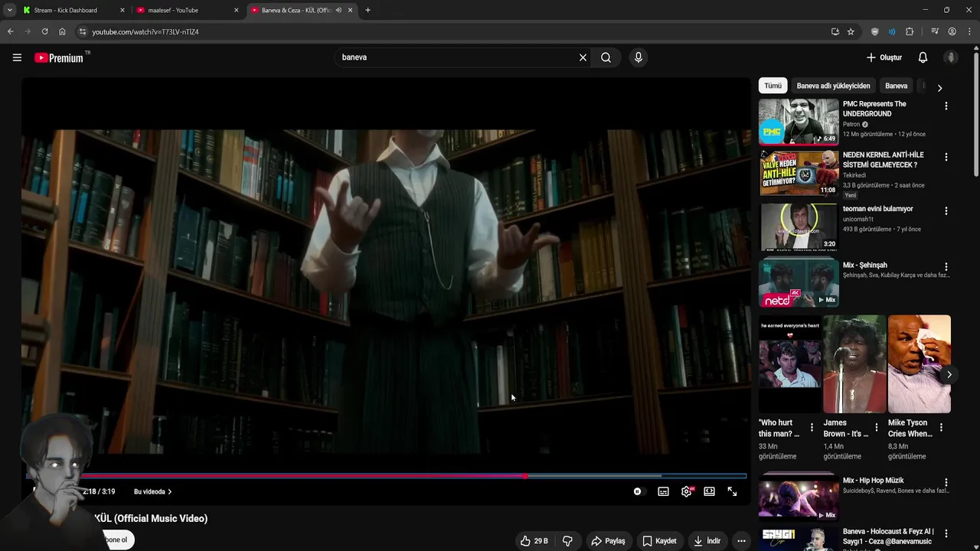Open options for Mike Tyson Cries short
The image size is (980, 551).
pos(941,428)
